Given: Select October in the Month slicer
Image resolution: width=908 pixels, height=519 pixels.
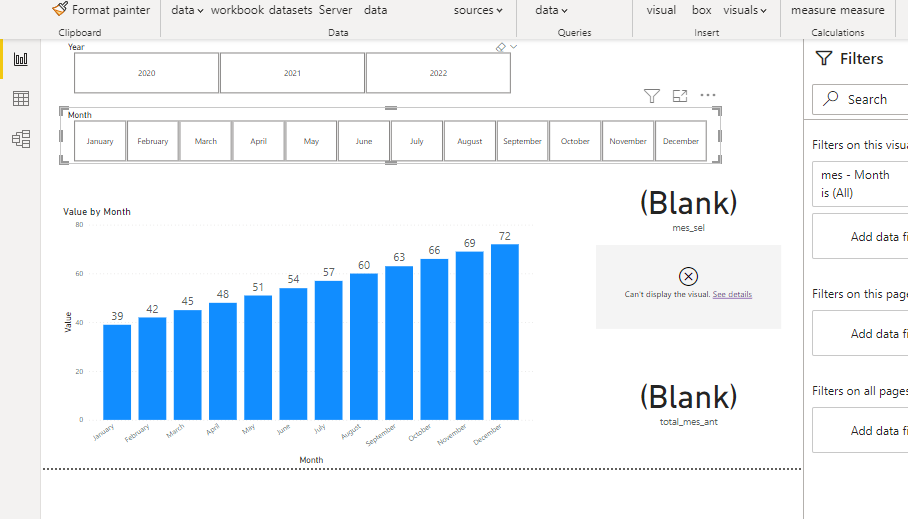Looking at the screenshot, I should (x=575, y=141).
